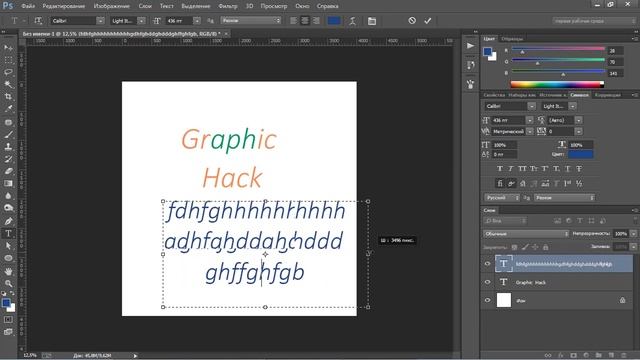
Task: Open font size dropdown in options bar
Action: pyautogui.click(x=197, y=20)
